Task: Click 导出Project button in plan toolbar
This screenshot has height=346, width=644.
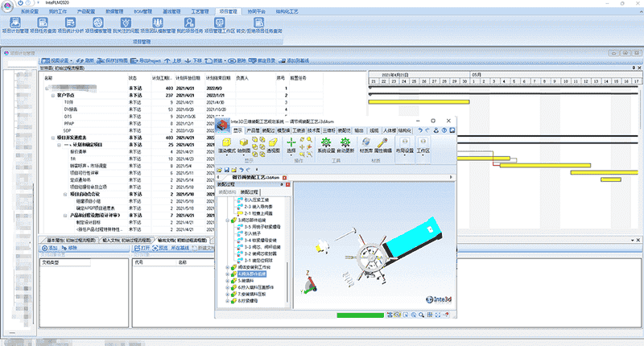Action: point(146,60)
